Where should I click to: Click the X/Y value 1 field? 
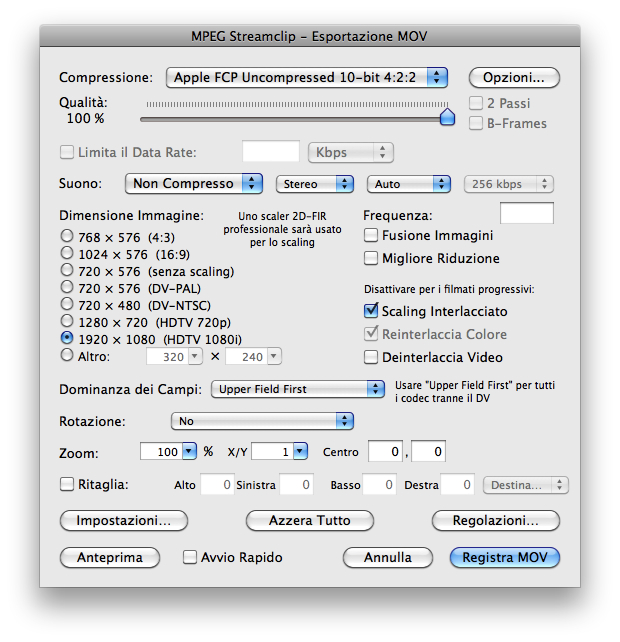(272, 451)
